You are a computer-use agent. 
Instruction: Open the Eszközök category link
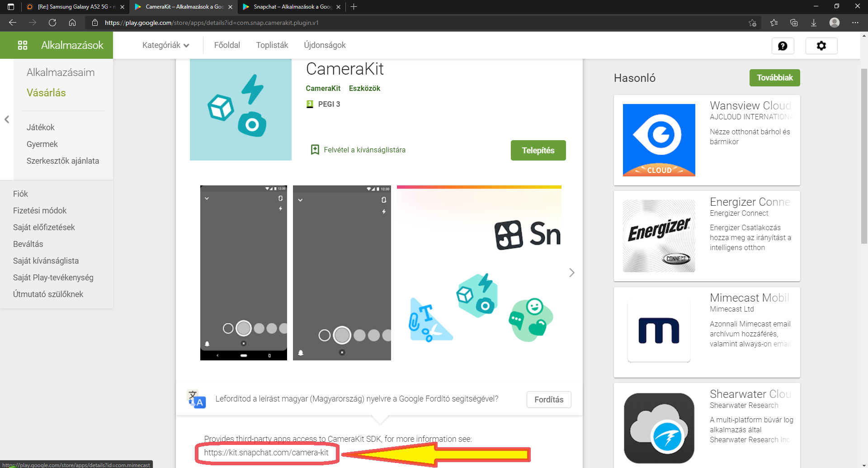pos(364,88)
